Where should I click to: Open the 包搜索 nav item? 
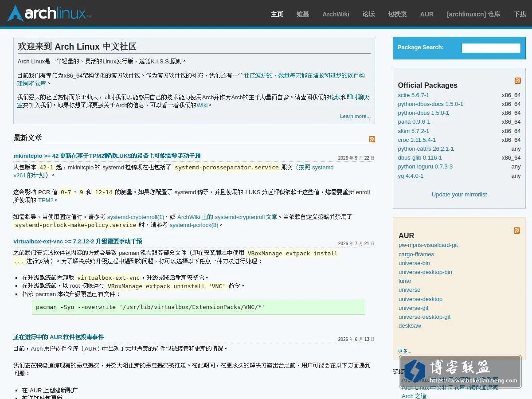tap(397, 14)
